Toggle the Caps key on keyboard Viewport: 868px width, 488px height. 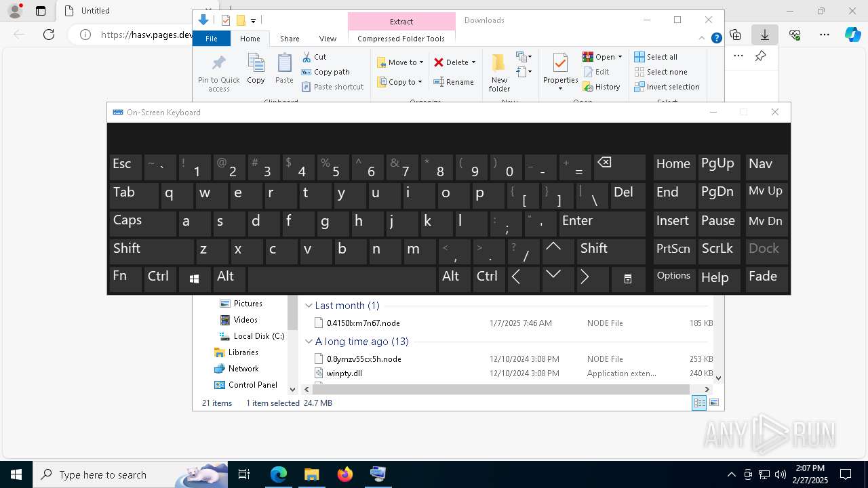tap(142, 224)
